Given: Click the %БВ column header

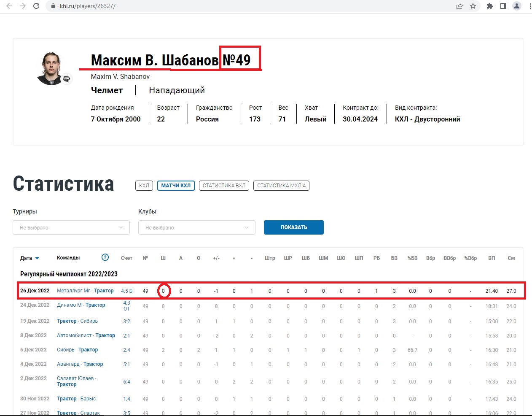Looking at the screenshot, I should (x=412, y=258).
